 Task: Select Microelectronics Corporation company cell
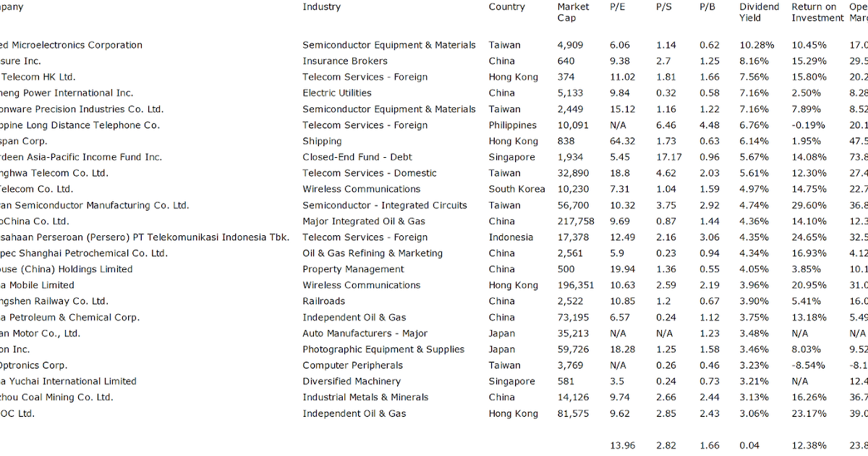point(71,45)
